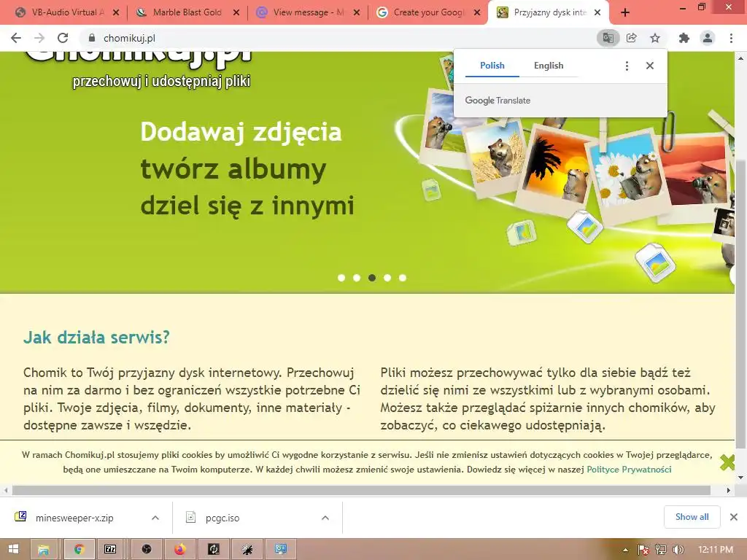Open the Extensions puzzle icon
Screen dimensions: 747x560
[684, 38]
